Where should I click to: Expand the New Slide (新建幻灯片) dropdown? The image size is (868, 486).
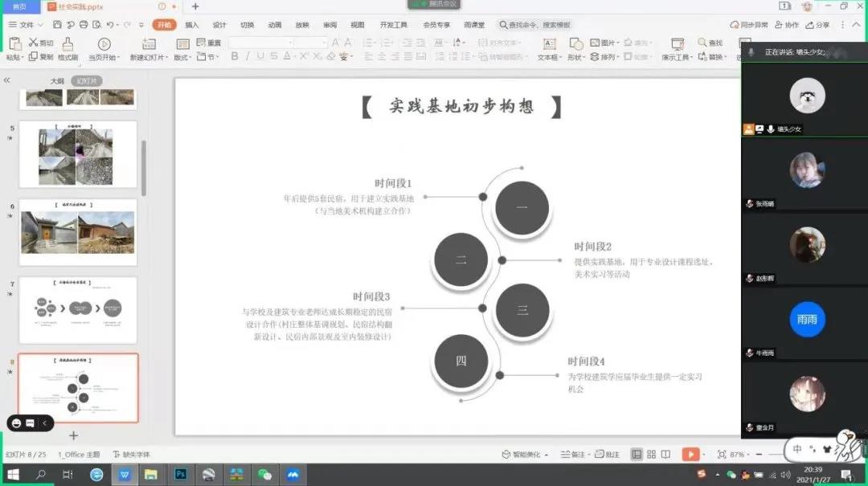(x=148, y=58)
